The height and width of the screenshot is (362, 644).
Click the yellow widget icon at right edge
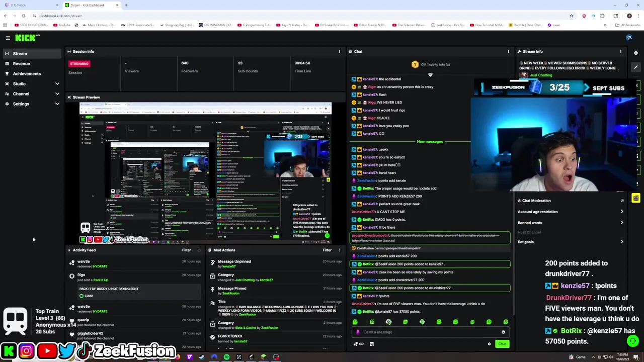coord(636,198)
